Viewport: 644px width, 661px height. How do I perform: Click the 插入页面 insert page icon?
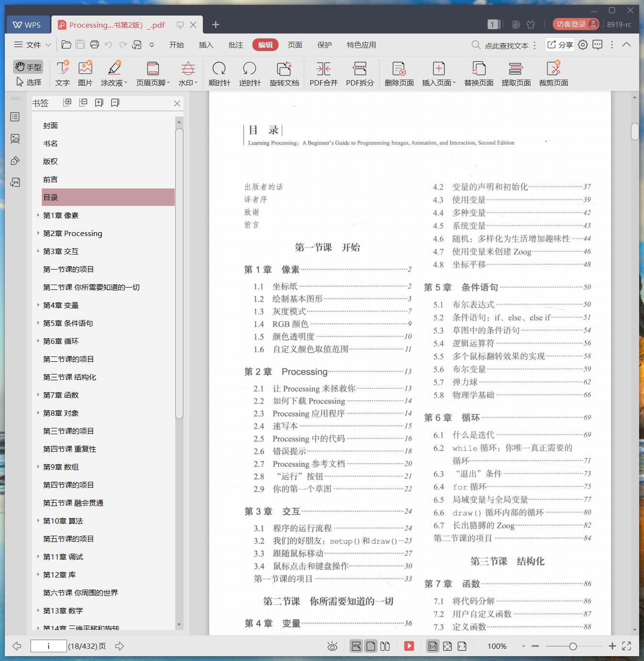click(439, 68)
